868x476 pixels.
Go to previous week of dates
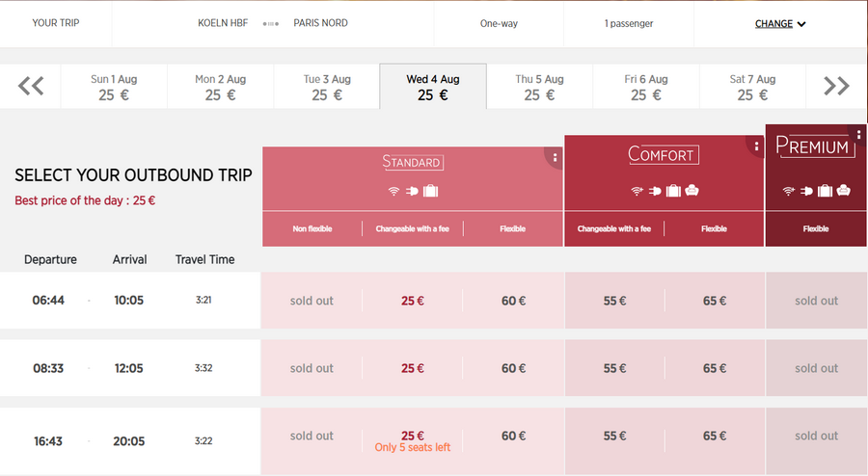[31, 87]
